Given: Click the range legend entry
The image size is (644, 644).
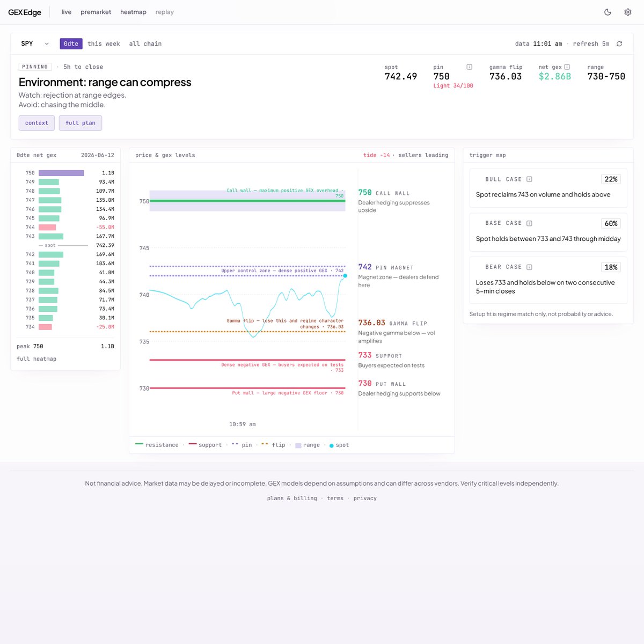Looking at the screenshot, I should (x=308, y=445).
